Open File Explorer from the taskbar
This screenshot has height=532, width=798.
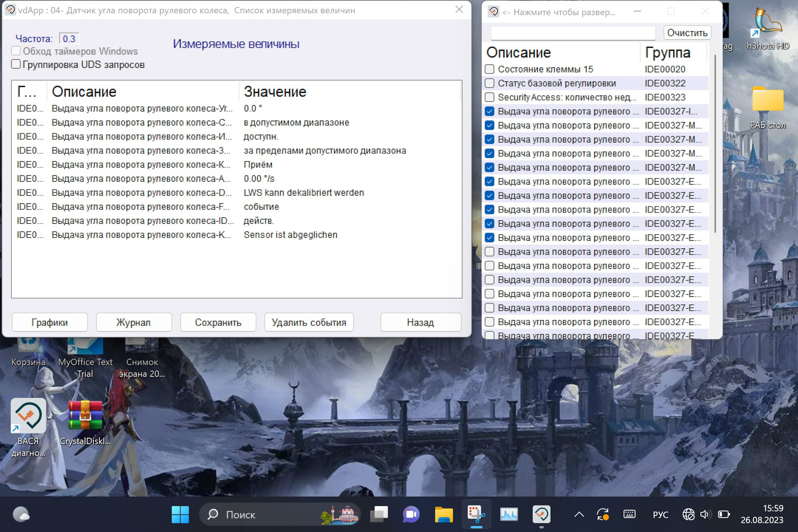click(444, 515)
